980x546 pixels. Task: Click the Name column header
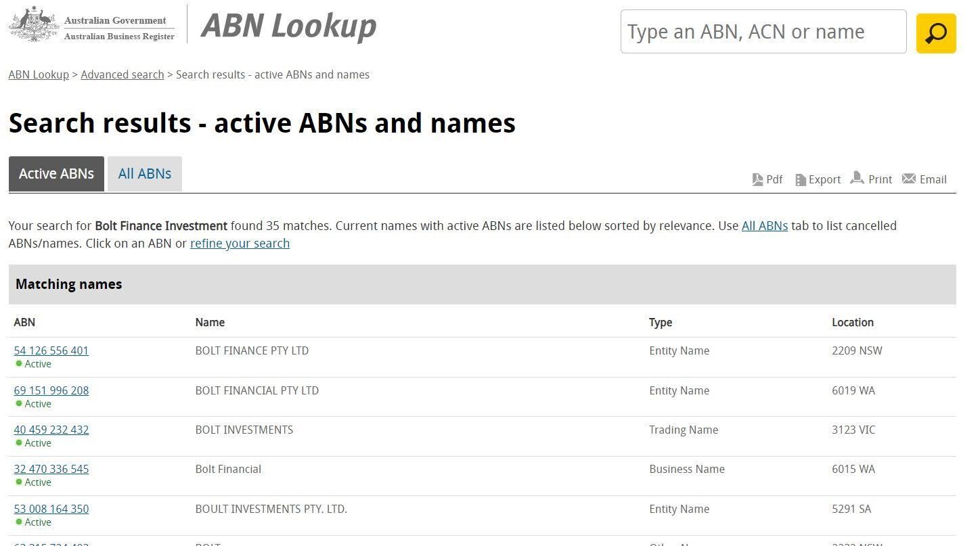[x=210, y=322]
